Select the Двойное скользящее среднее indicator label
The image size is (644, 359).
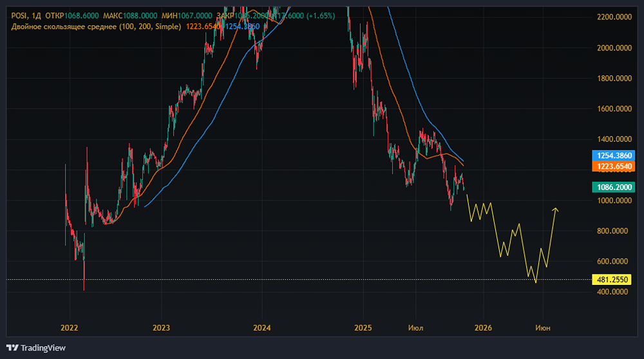coord(96,26)
